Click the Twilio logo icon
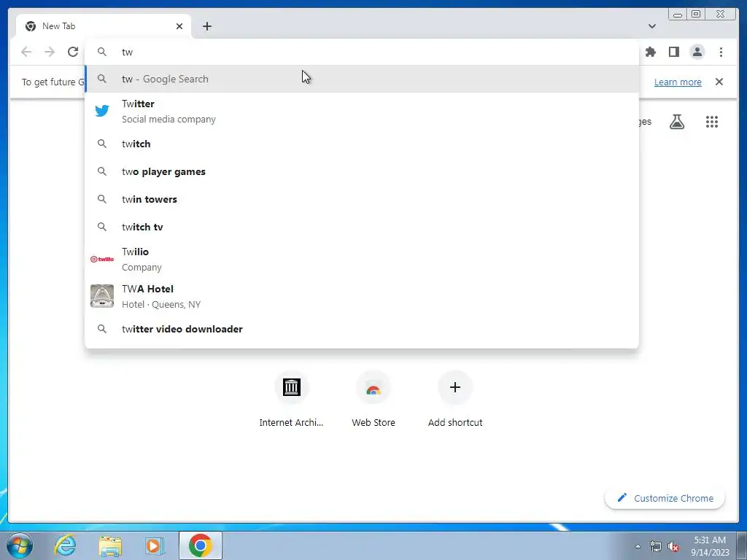The height and width of the screenshot is (560, 747). click(x=102, y=259)
